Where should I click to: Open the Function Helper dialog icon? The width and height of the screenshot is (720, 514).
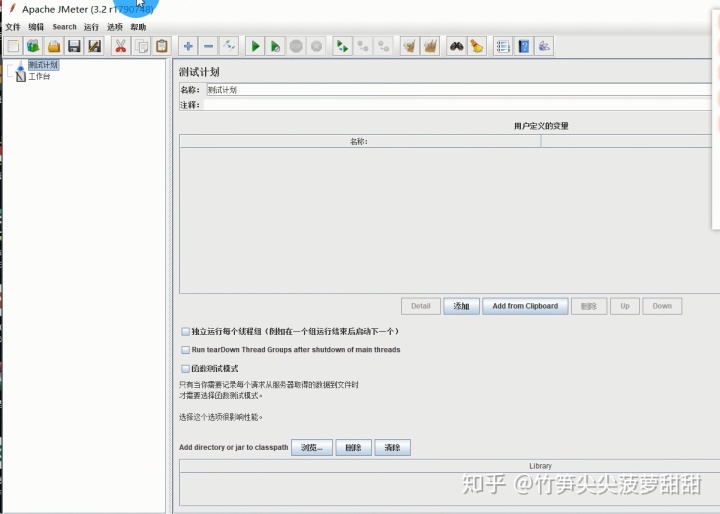tap(503, 46)
